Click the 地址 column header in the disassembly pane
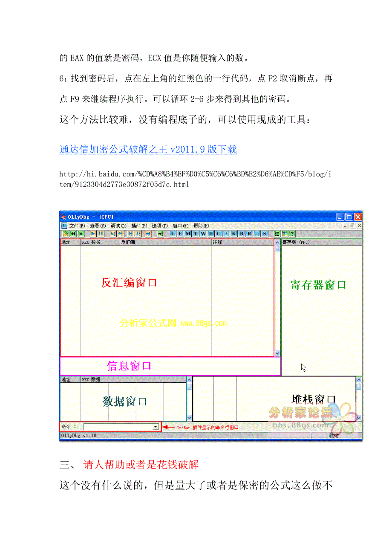 (70, 242)
